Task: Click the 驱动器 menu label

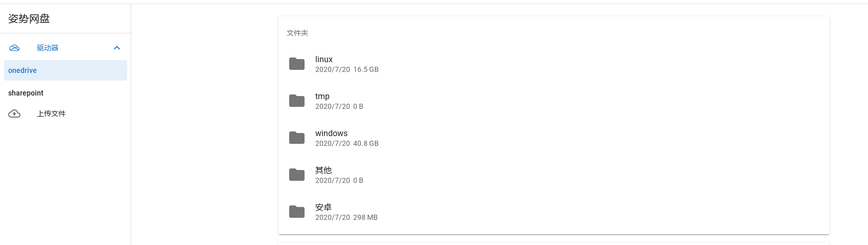Action: pos(48,48)
